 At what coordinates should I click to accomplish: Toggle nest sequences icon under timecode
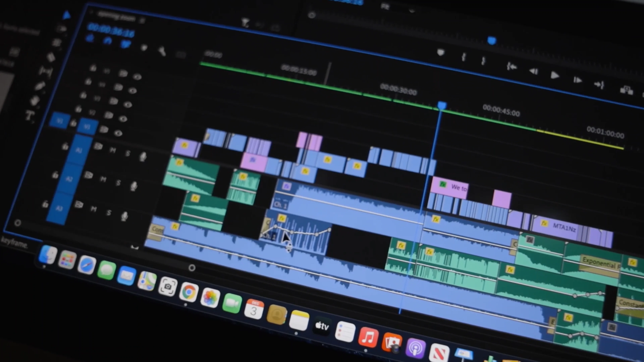pos(90,38)
